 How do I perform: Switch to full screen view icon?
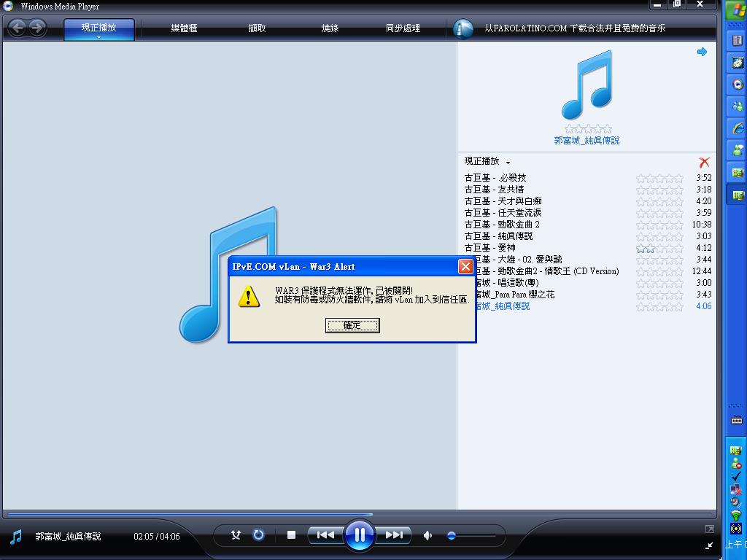709,529
